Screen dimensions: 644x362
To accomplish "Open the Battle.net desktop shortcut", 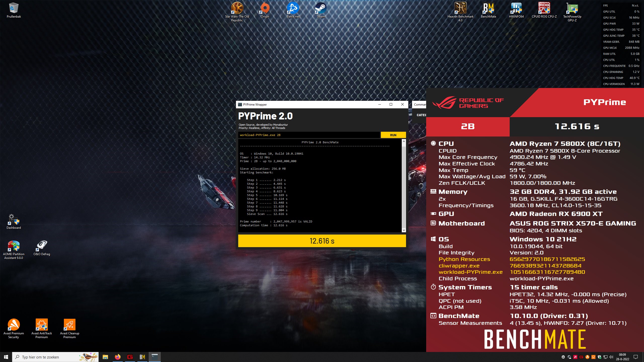I will point(293,11).
